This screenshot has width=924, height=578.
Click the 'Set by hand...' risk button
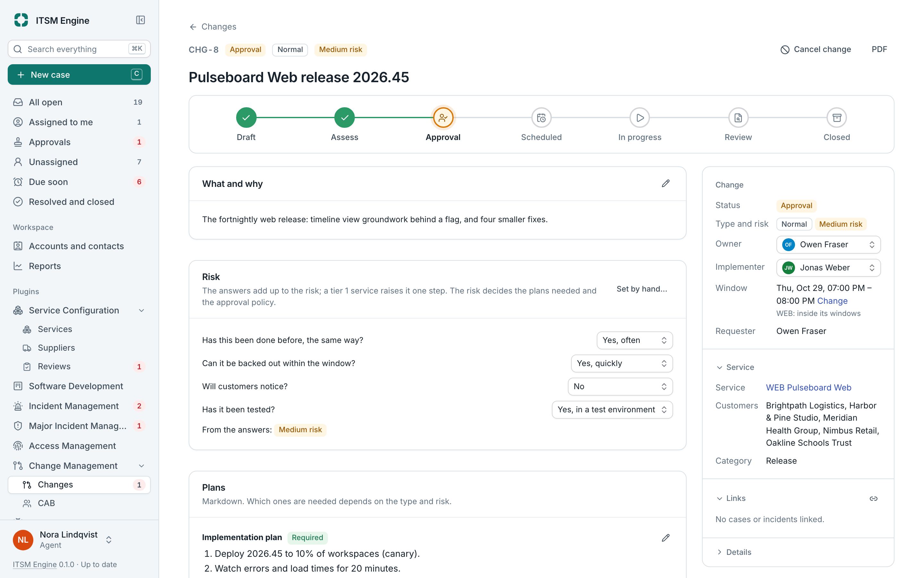[642, 289]
